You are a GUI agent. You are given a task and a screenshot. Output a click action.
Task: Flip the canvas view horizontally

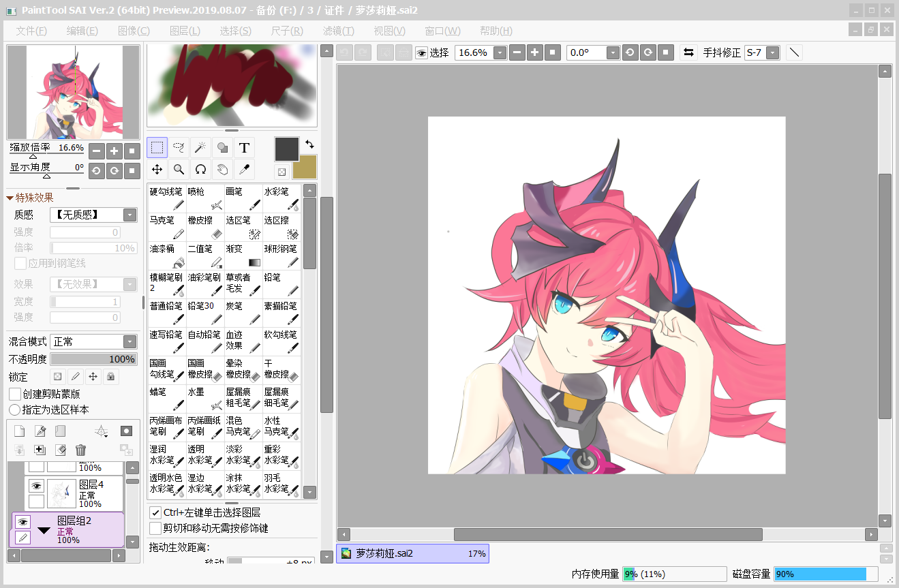coord(688,52)
